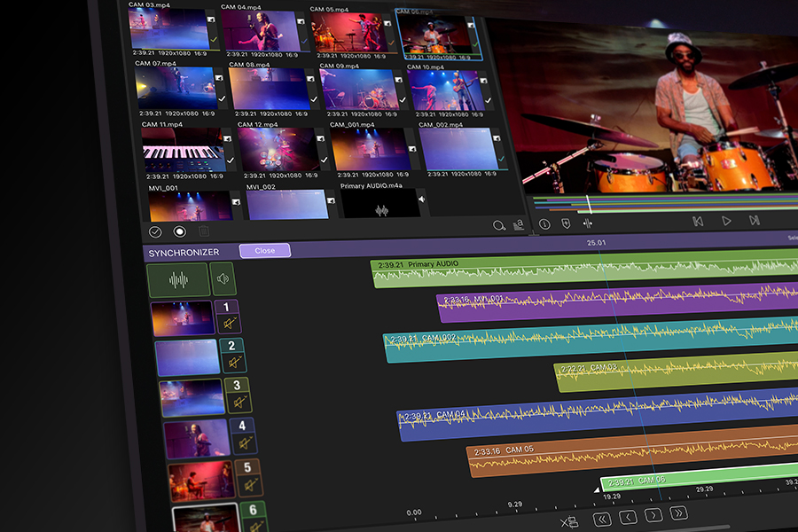Select the CAM 12.mp4 thumbnail
This screenshot has width=798, height=532.
(278, 150)
